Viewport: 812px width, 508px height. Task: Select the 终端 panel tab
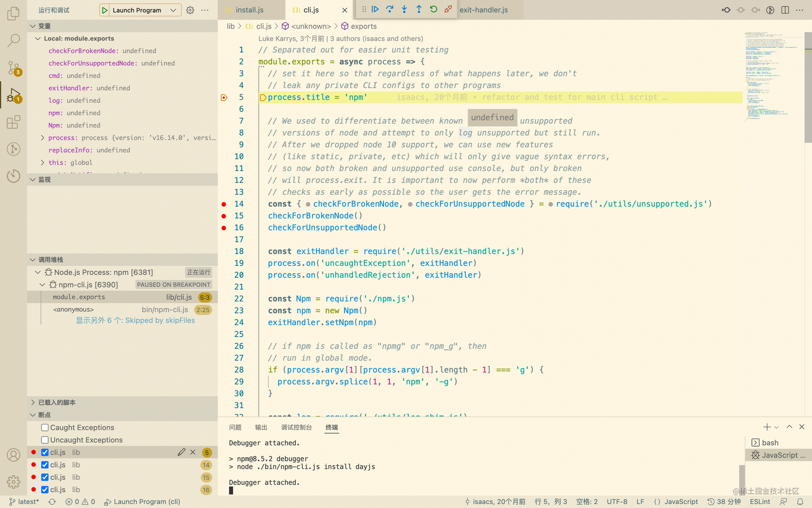332,427
